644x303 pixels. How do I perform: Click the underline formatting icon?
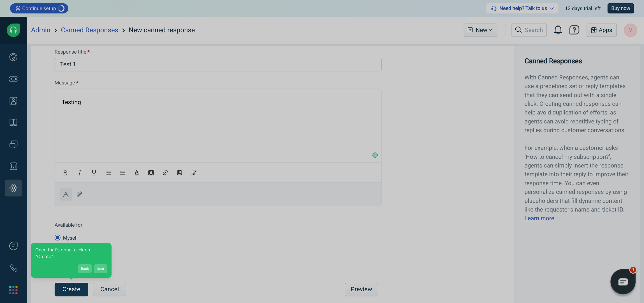(94, 173)
